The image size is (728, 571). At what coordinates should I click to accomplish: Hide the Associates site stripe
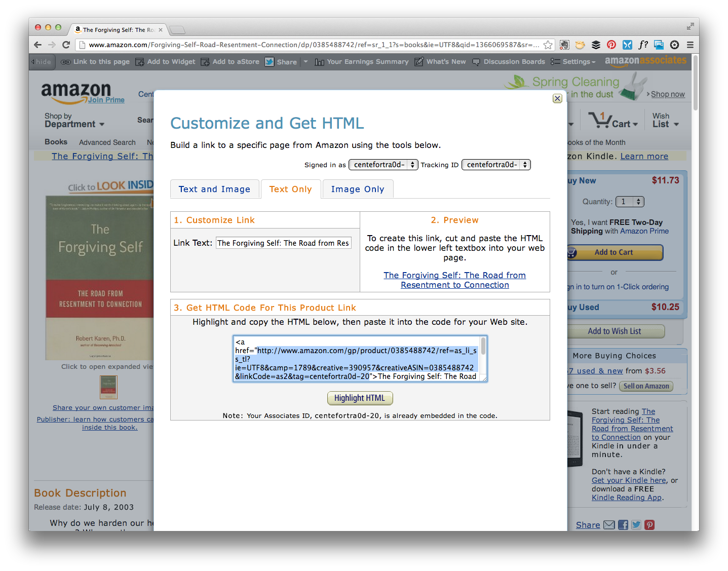(x=42, y=62)
